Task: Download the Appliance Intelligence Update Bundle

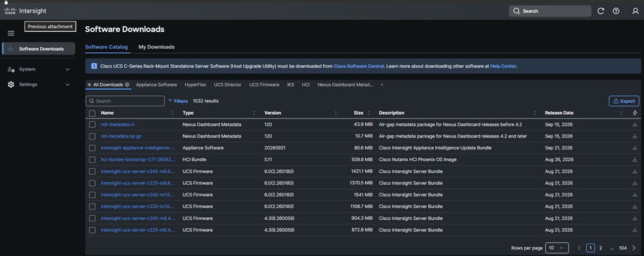Action: [x=635, y=148]
